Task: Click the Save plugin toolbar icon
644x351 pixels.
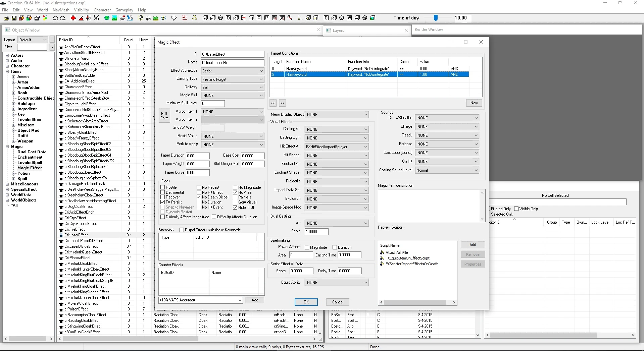Action: pos(14,18)
